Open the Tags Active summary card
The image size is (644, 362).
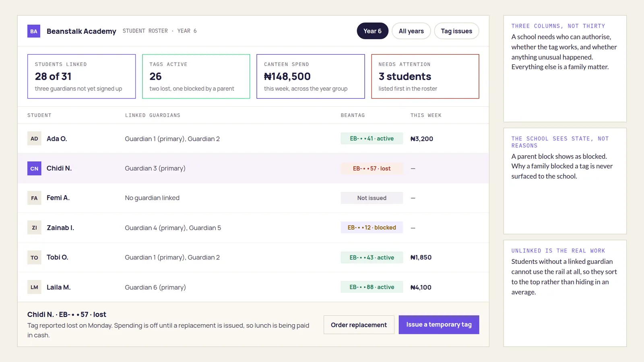click(x=196, y=76)
